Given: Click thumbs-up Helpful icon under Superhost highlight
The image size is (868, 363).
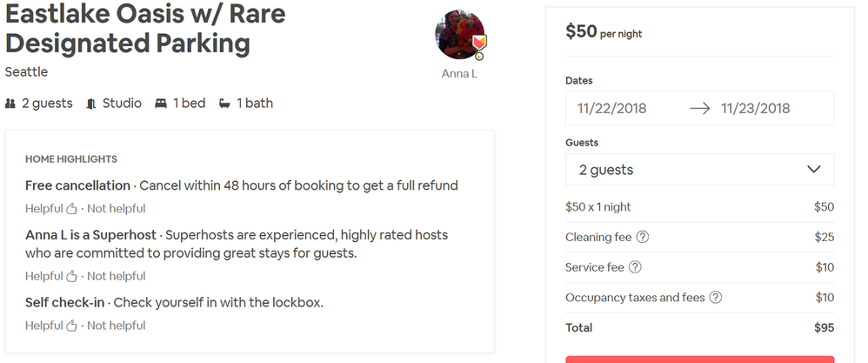Looking at the screenshot, I should 72,276.
